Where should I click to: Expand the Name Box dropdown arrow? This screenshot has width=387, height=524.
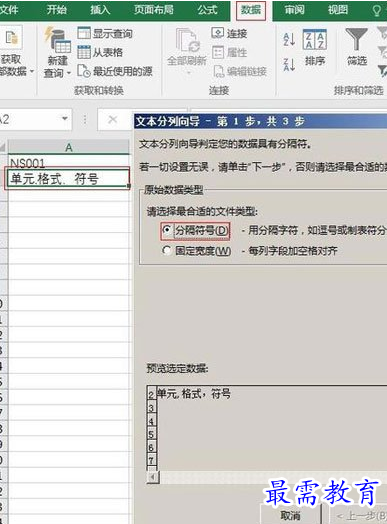click(x=65, y=119)
